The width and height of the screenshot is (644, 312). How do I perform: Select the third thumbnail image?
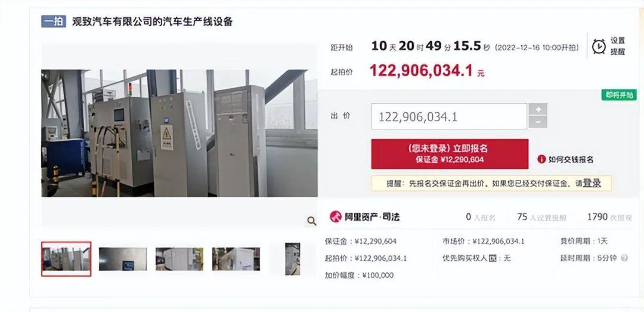(x=179, y=259)
